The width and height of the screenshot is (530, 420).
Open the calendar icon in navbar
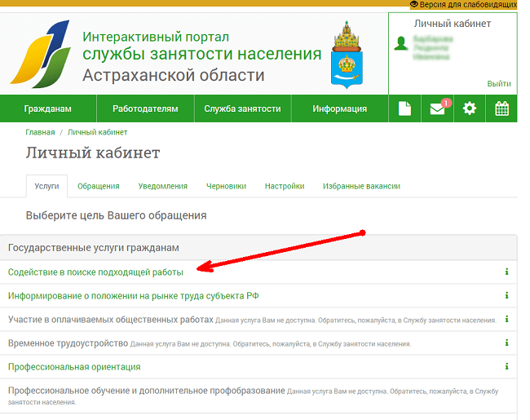click(501, 108)
